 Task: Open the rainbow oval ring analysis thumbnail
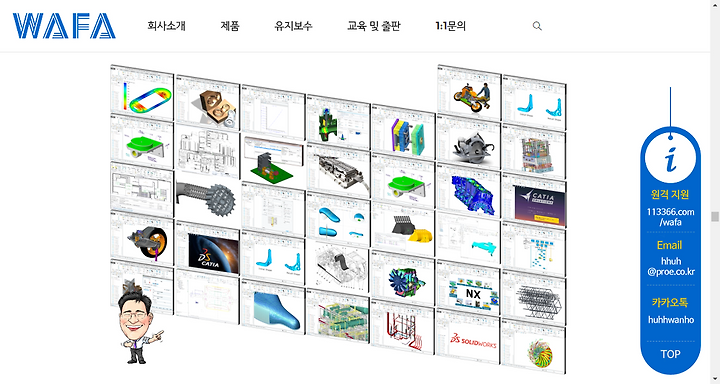tap(142, 93)
